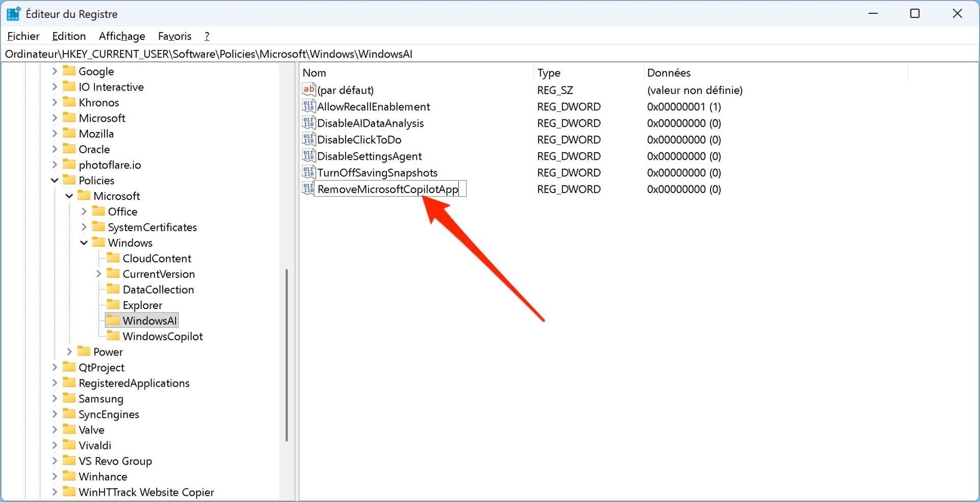This screenshot has width=980, height=502.
Task: Expand the QtProject key
Action: (55, 367)
